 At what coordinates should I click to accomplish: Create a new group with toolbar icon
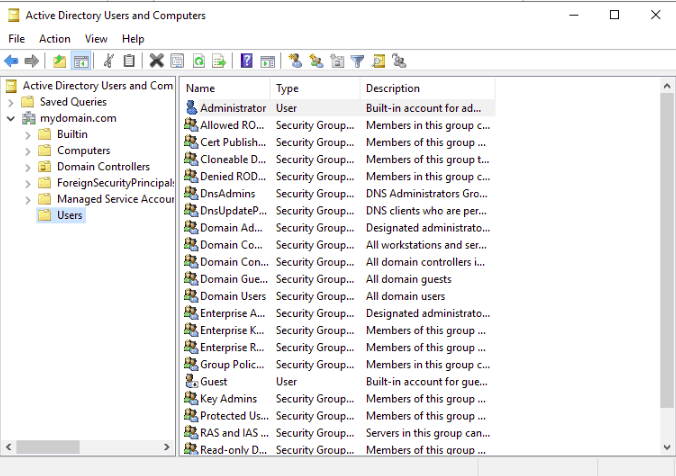(x=316, y=61)
